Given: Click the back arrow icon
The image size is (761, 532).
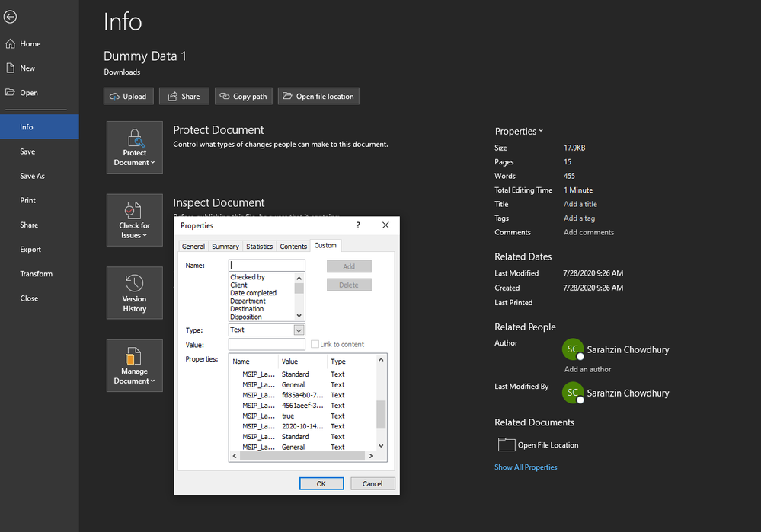Looking at the screenshot, I should click(10, 17).
